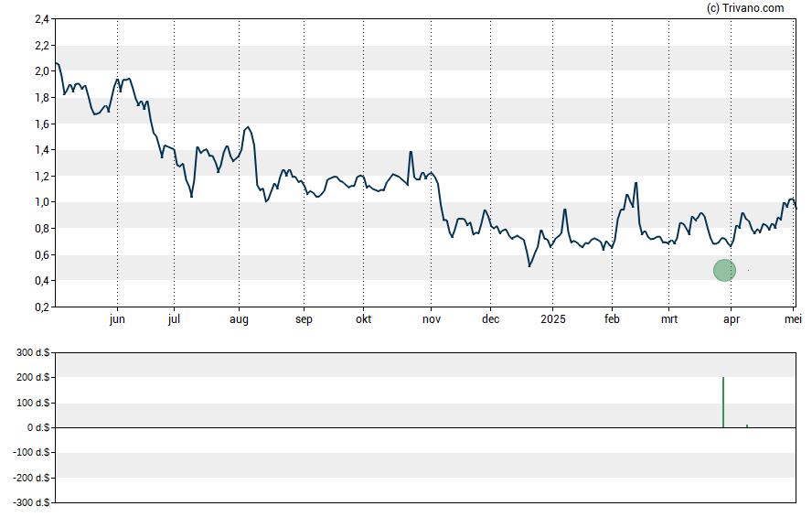Click the '-100 d.$' volume axis label

click(x=32, y=452)
